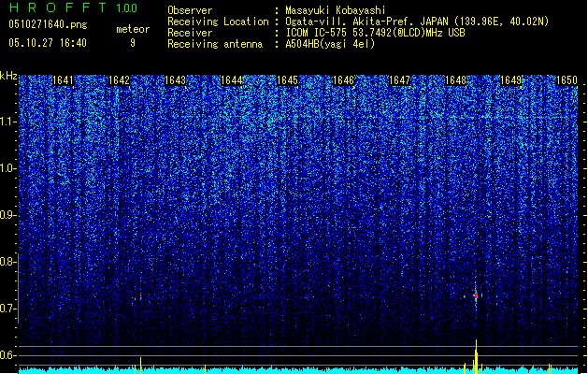Click the Receiving antenna label
Viewport: 588px width, 374px height.
tap(215, 44)
